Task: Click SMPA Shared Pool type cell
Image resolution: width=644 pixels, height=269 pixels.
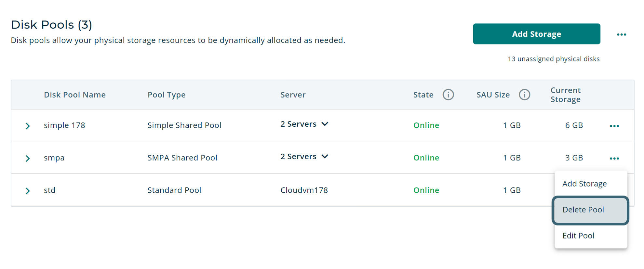Action: click(182, 158)
